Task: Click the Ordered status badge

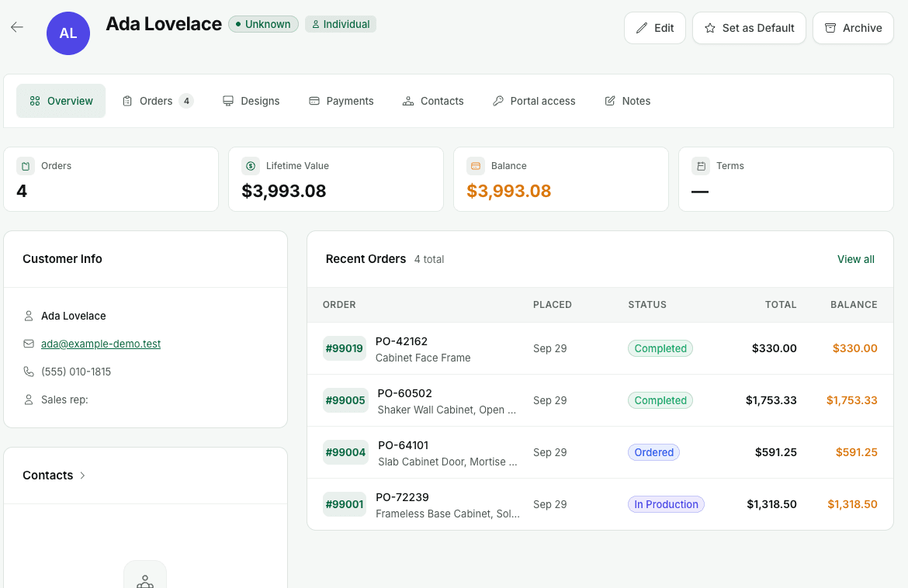Action: pos(653,452)
